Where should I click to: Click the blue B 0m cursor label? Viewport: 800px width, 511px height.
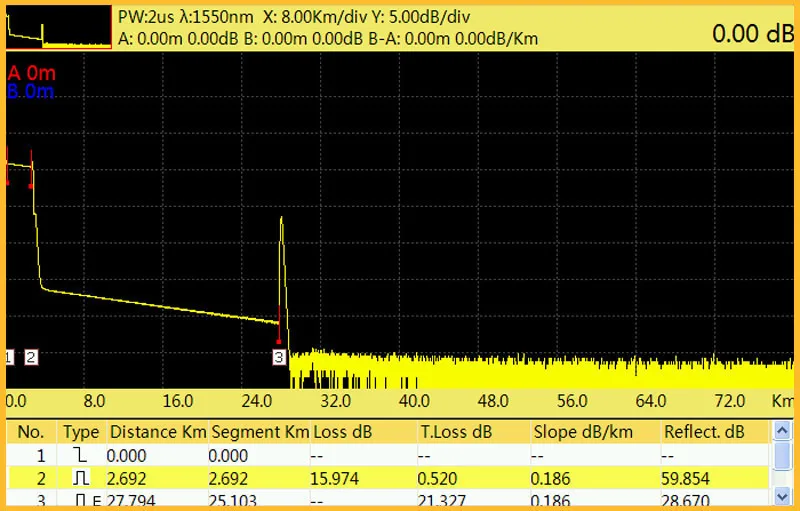pyautogui.click(x=31, y=92)
